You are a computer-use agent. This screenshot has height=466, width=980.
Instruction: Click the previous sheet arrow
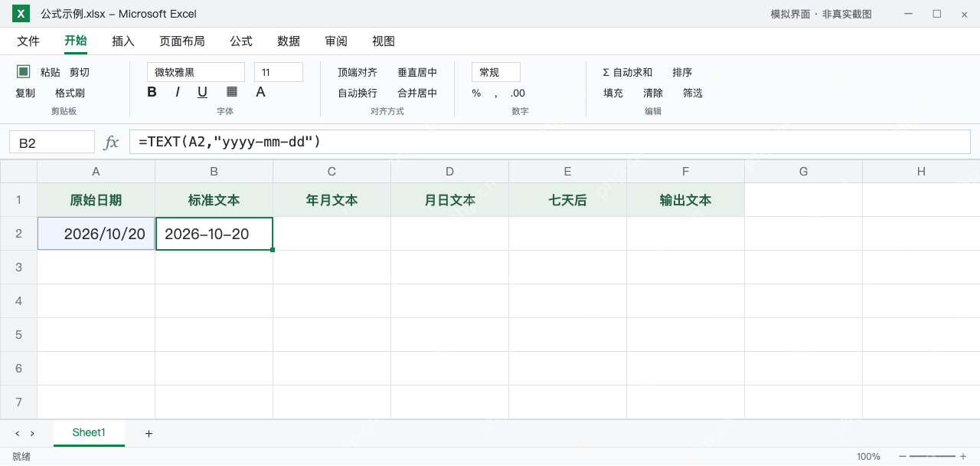[18, 434]
